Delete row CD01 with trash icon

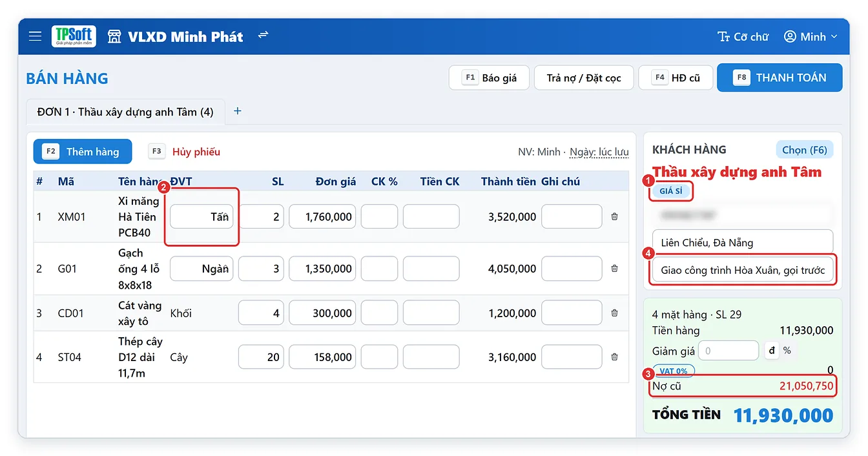pos(614,313)
